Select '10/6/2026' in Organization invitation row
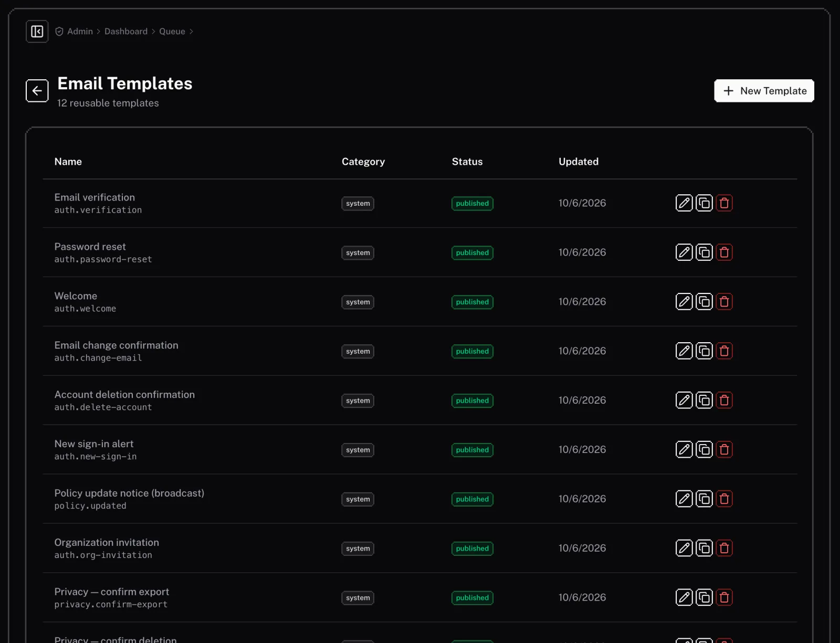 coord(582,549)
